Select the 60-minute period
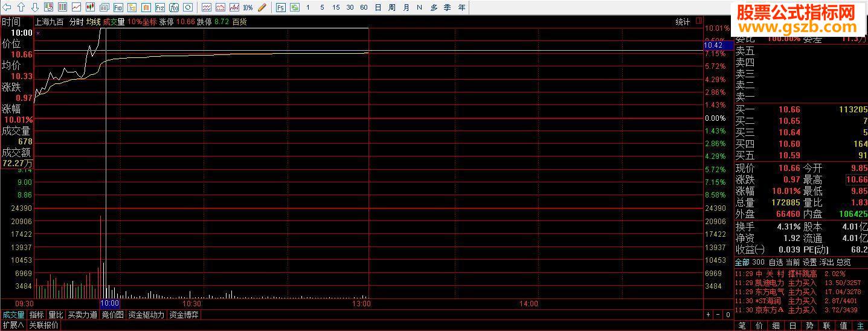Screen dimensions: 868x331 click(x=364, y=7)
